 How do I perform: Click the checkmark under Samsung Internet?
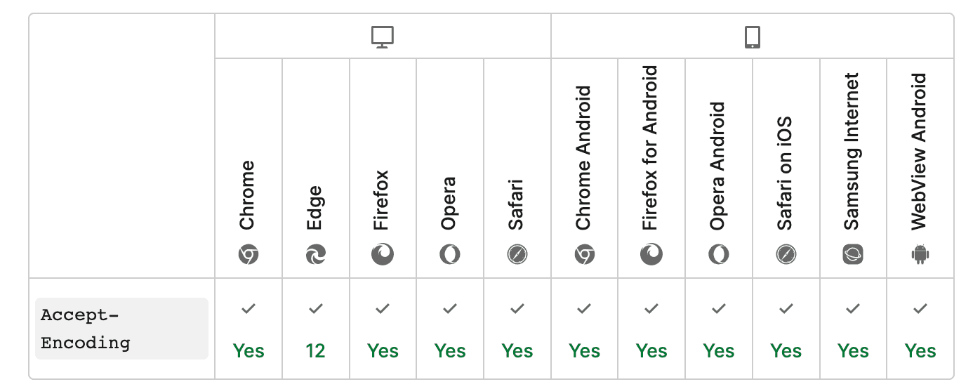853,308
